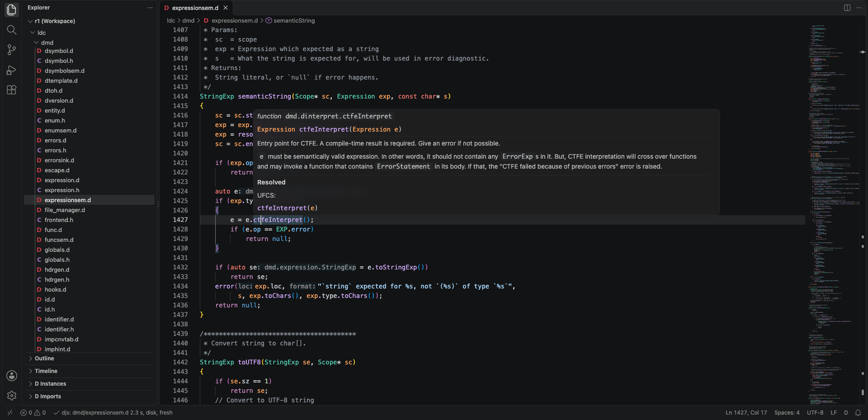The height and width of the screenshot is (420, 868).
Task: Open dversion.d file
Action: click(59, 101)
